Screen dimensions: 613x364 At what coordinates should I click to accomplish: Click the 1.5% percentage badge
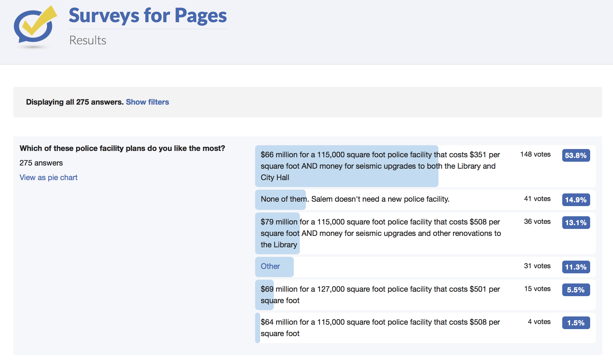[576, 323]
